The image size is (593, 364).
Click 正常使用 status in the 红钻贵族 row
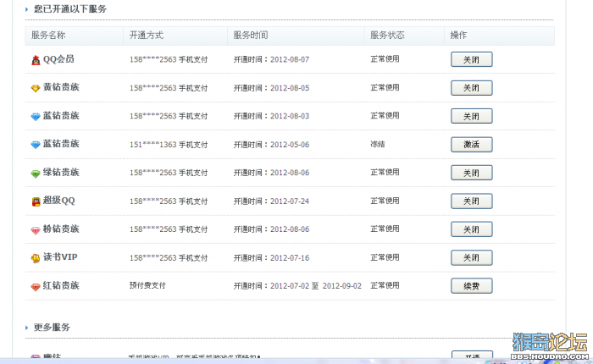385,285
